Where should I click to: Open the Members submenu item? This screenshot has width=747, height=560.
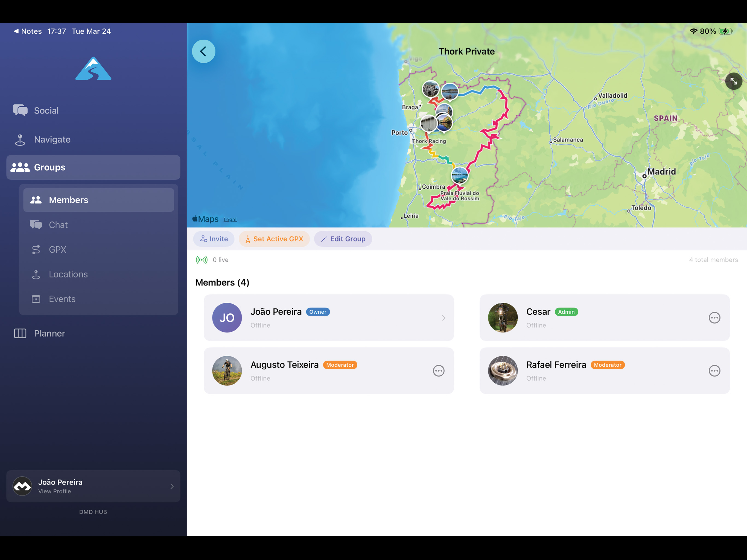tap(99, 200)
